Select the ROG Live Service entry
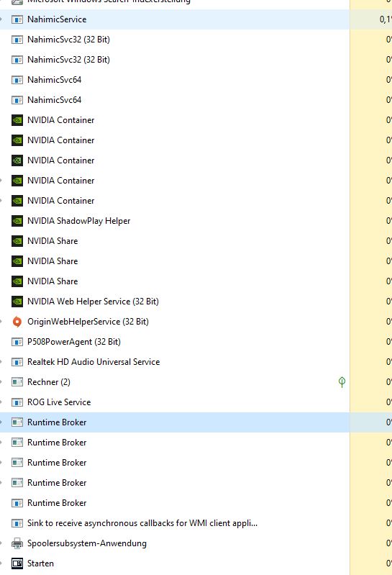Viewport: 392px width, 575px height. [59, 402]
